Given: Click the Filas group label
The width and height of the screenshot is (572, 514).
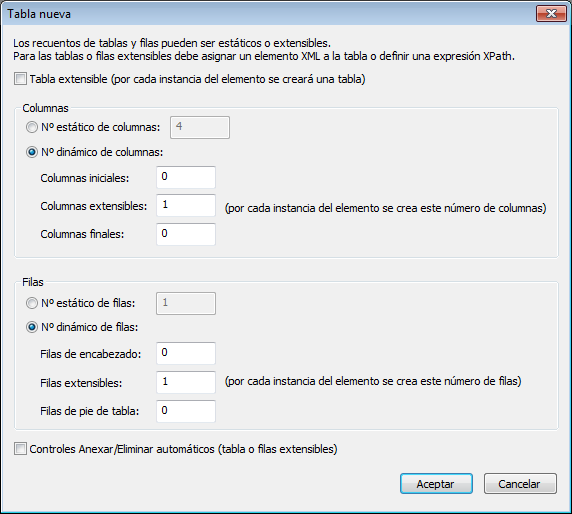Looking at the screenshot, I should click(x=33, y=282).
